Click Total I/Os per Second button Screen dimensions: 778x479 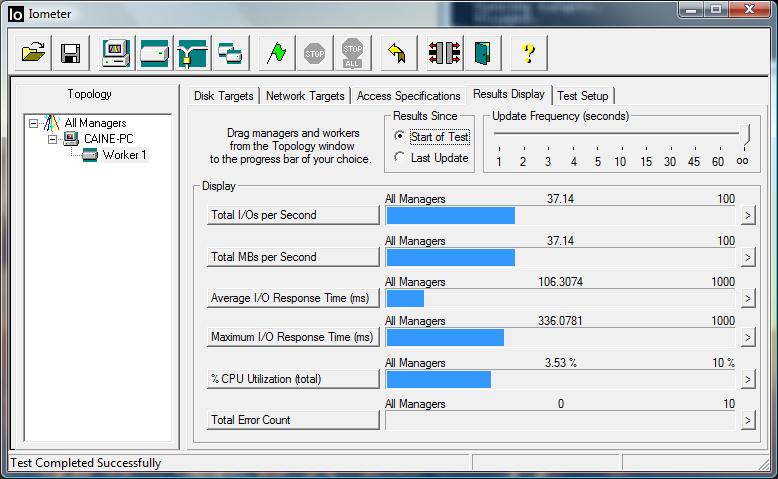(293, 215)
